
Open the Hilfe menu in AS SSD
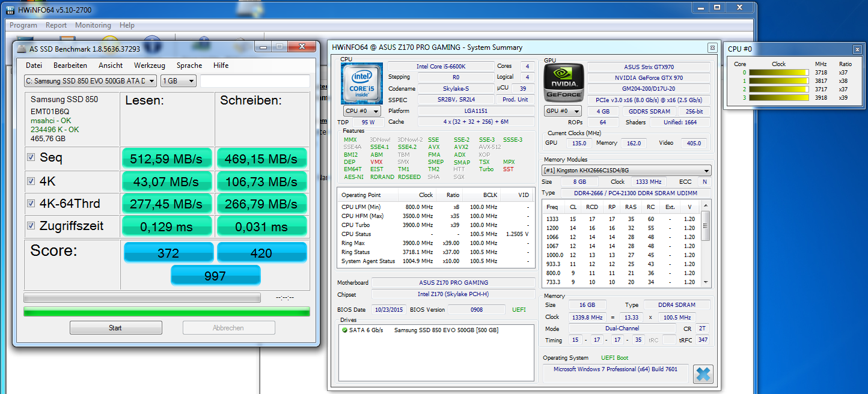coord(221,65)
